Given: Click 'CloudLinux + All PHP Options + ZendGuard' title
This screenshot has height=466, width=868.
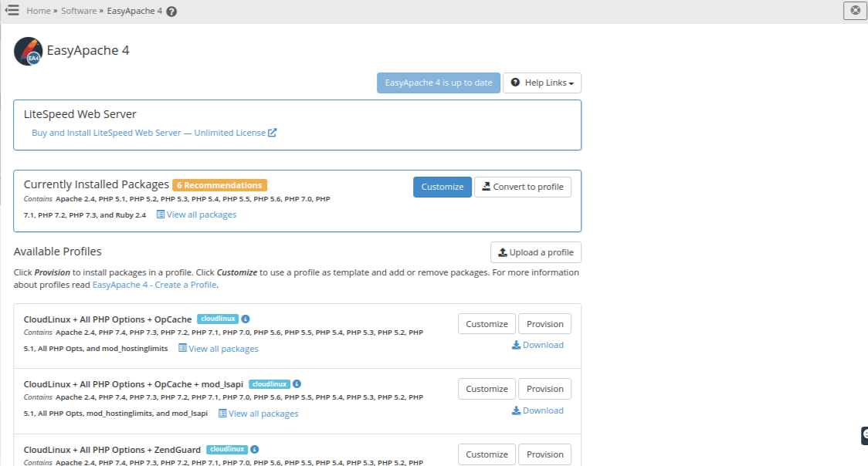Looking at the screenshot, I should [x=113, y=450].
